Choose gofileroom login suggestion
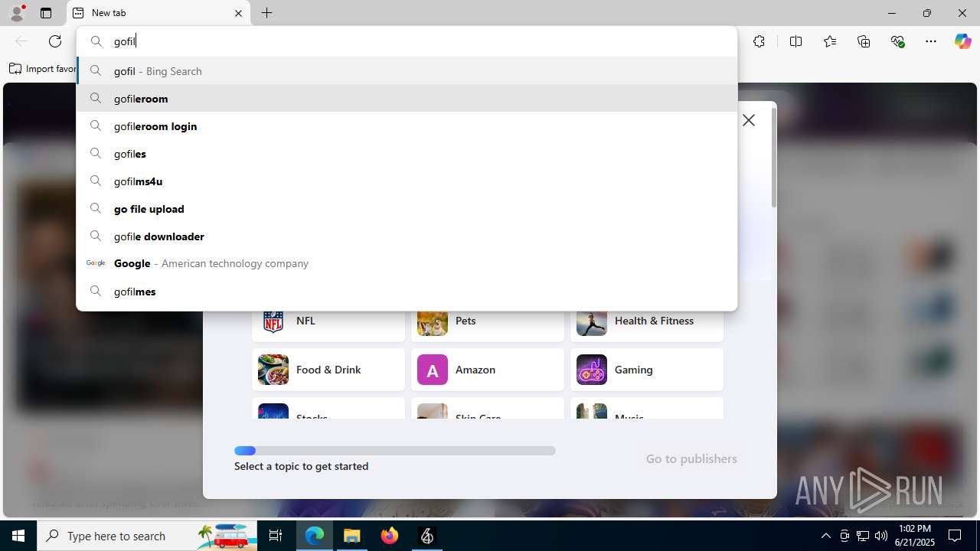Viewport: 980px width, 551px height. point(407,126)
